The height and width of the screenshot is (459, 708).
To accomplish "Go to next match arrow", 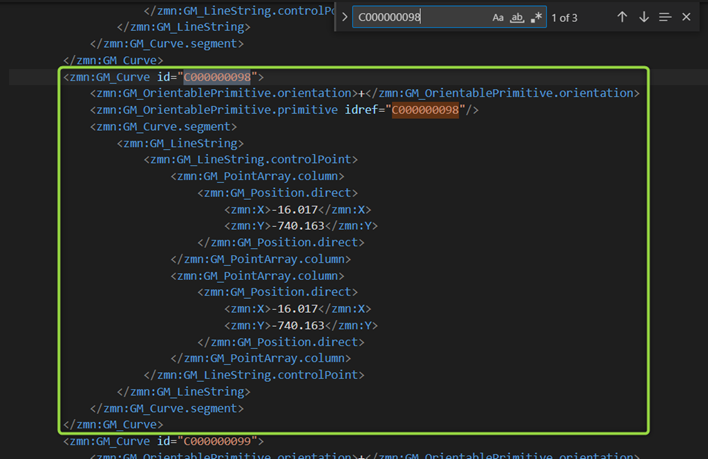I will 644,17.
